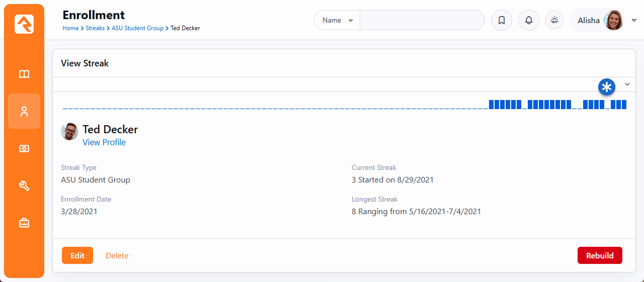Toggle the light/dark theme sun icon

point(554,21)
